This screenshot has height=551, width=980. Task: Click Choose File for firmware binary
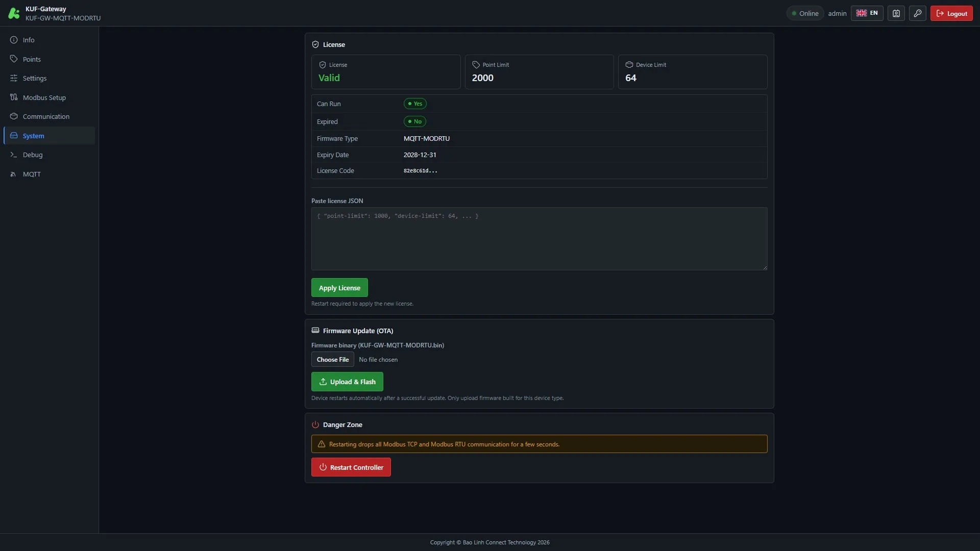coord(333,360)
